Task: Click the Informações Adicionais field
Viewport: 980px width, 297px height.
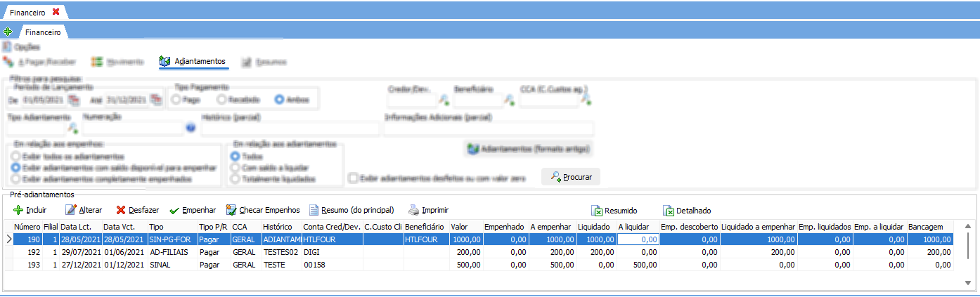Action: click(x=489, y=128)
